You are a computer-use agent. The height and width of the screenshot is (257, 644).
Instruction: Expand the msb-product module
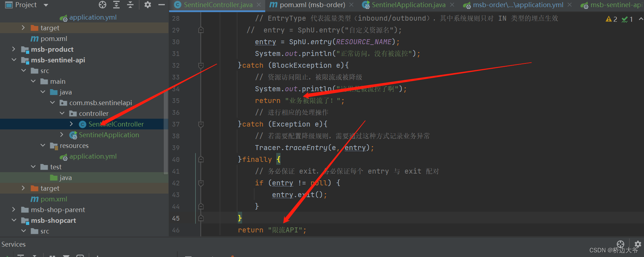pyautogui.click(x=14, y=49)
